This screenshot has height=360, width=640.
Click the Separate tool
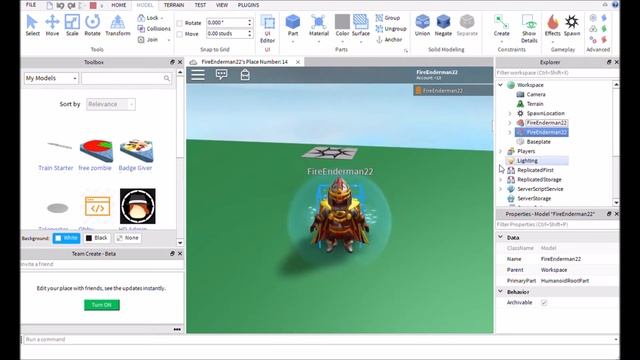(467, 25)
